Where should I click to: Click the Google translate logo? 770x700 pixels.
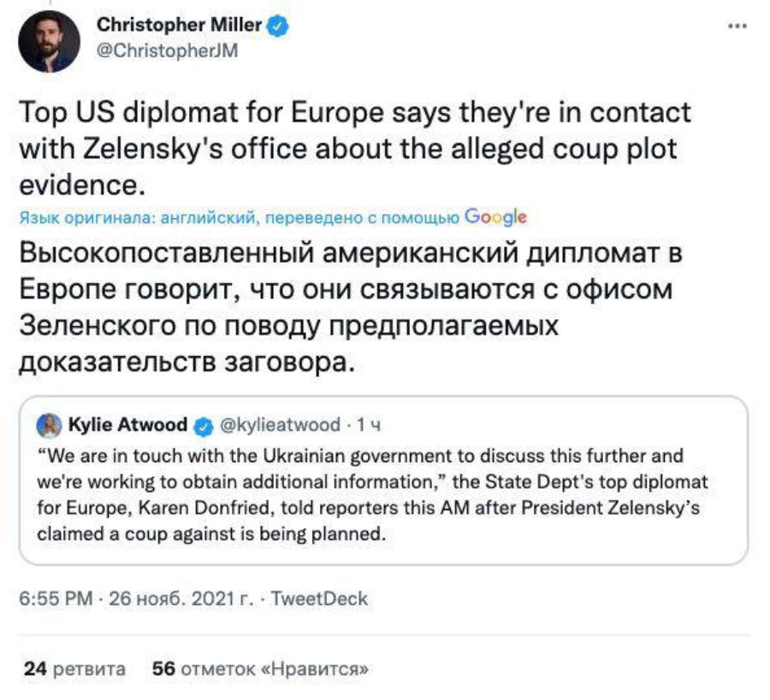point(495,217)
